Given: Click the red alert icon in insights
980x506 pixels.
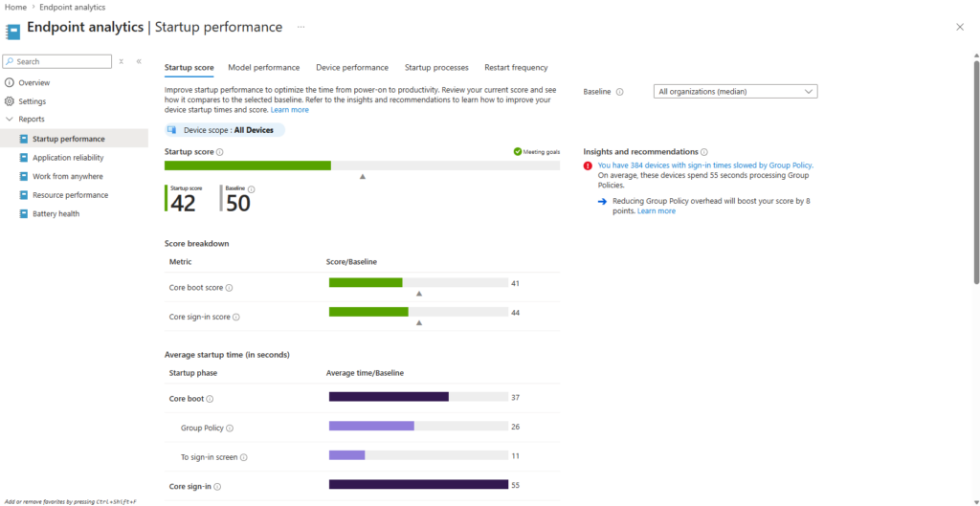Looking at the screenshot, I should coord(588,166).
